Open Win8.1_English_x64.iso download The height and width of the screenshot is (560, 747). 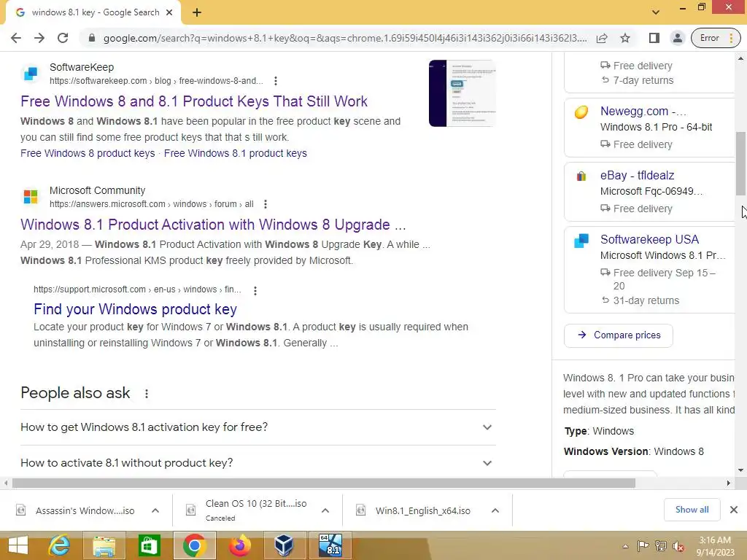coord(414,511)
